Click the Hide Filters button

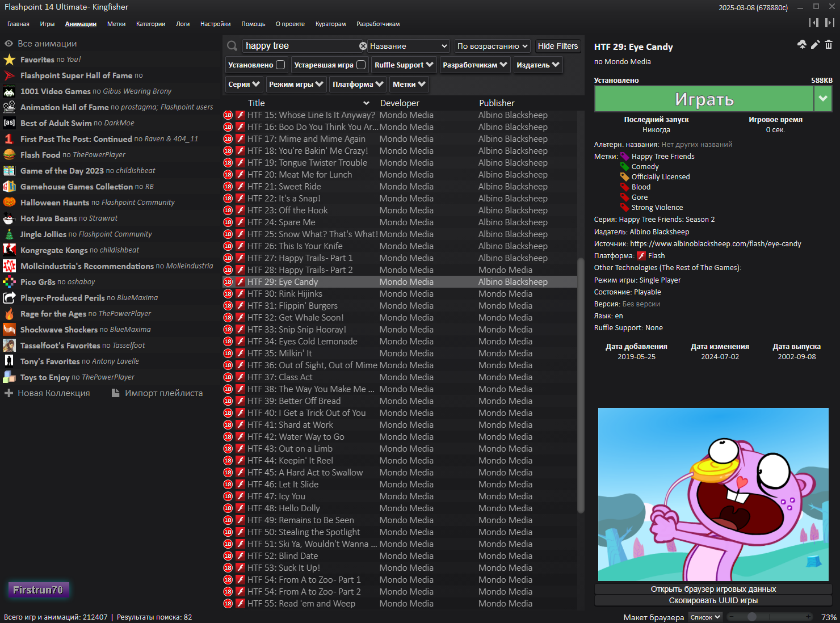point(557,46)
